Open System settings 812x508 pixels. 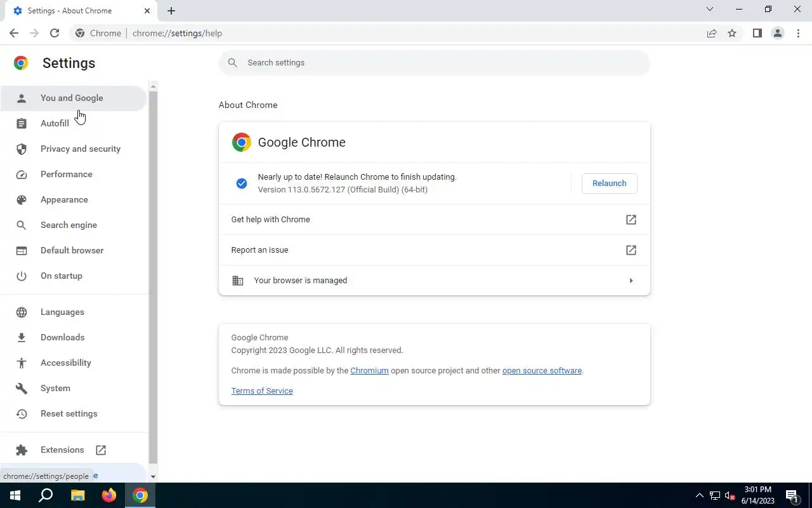74,388
